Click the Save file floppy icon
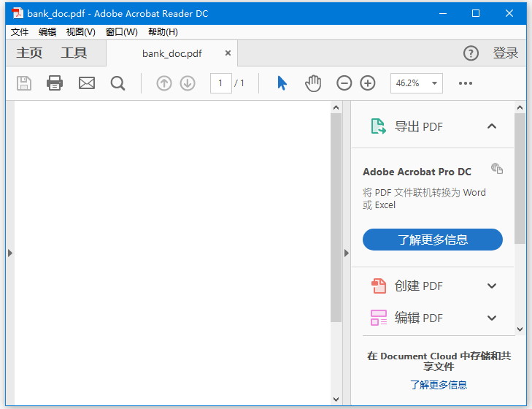Viewport: 532px width, 409px height. coord(24,83)
